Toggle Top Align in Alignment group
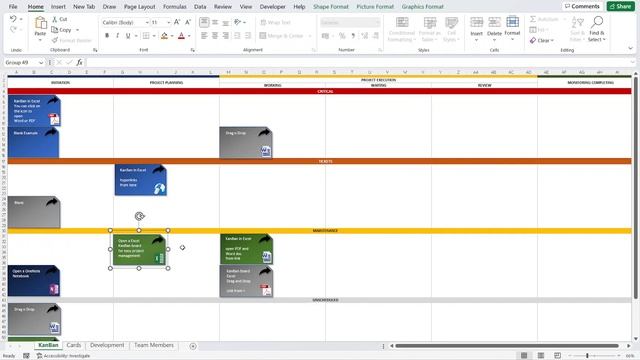The width and height of the screenshot is (640, 360). [204, 22]
